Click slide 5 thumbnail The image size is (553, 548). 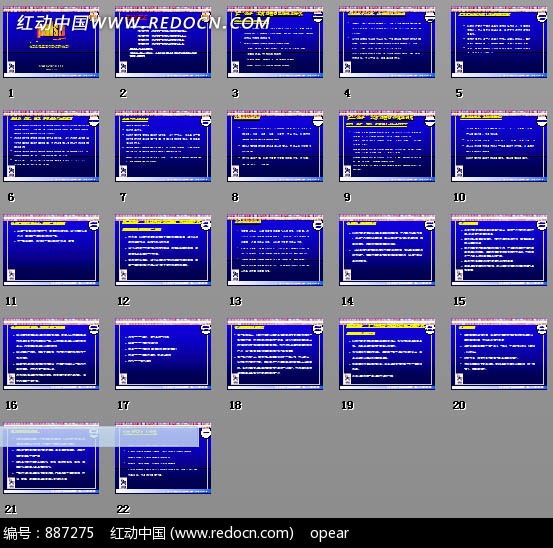click(499, 42)
